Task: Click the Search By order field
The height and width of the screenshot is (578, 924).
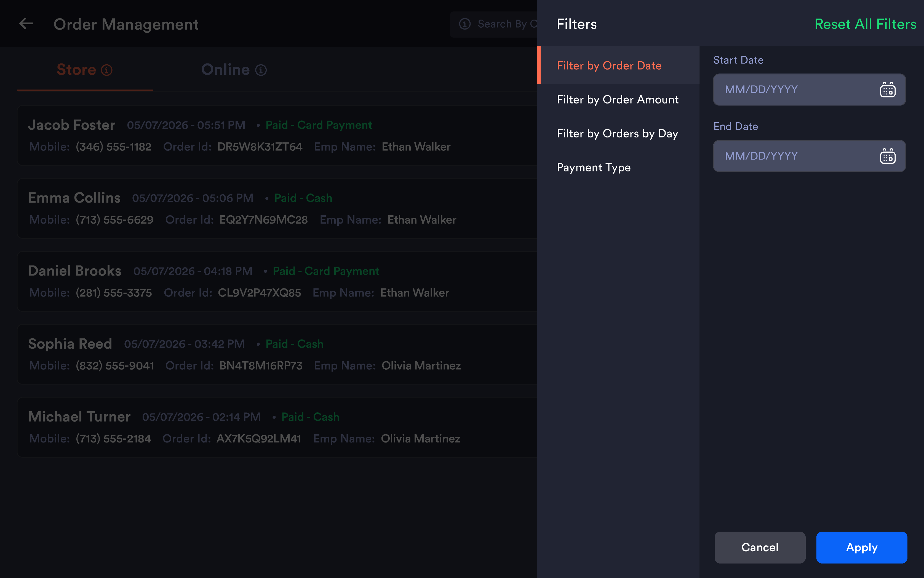Action: coord(493,24)
